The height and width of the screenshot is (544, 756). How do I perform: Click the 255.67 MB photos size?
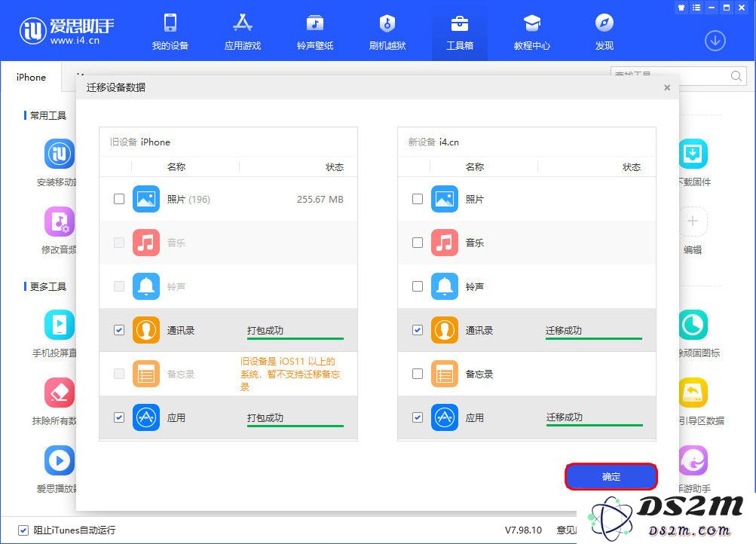(x=320, y=200)
